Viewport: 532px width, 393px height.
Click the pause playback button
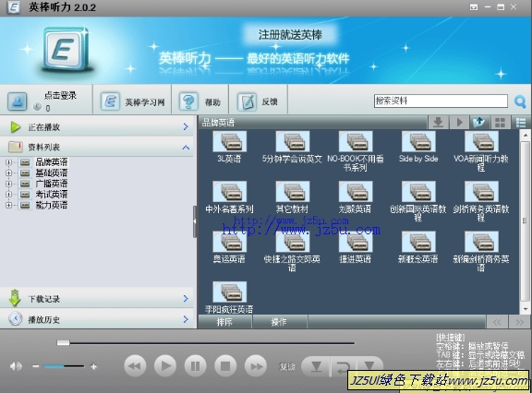coord(196,366)
